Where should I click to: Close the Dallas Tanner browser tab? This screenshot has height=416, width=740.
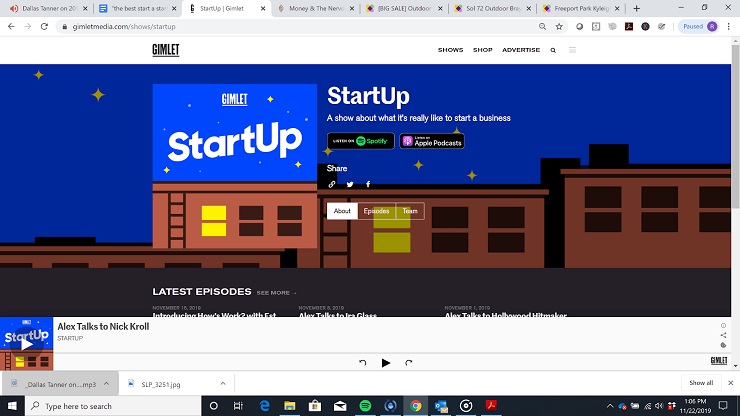pos(85,8)
